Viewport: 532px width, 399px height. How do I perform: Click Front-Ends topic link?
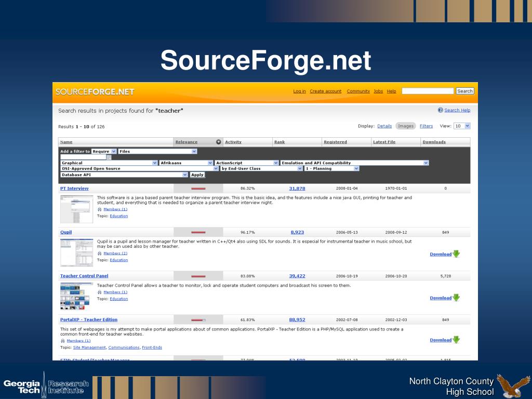[x=152, y=348]
